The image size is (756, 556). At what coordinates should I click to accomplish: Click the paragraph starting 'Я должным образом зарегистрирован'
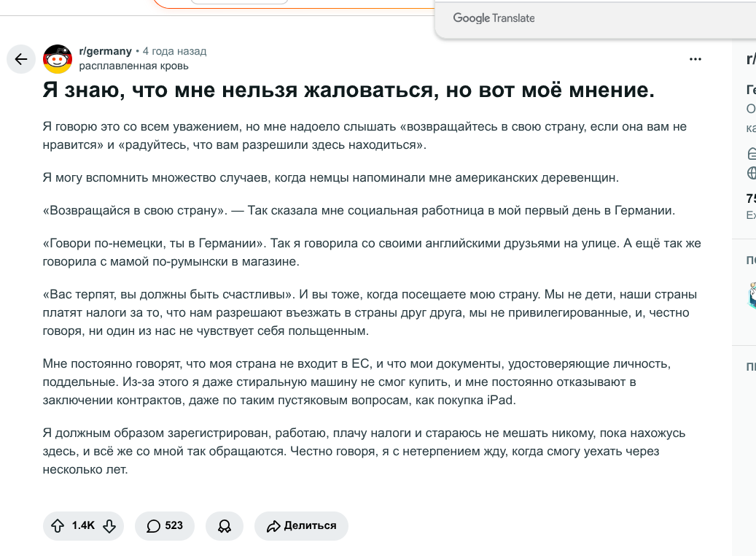click(x=364, y=451)
